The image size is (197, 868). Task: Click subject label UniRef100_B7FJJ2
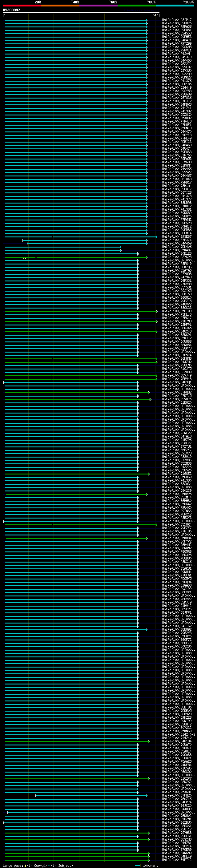tap(177, 101)
